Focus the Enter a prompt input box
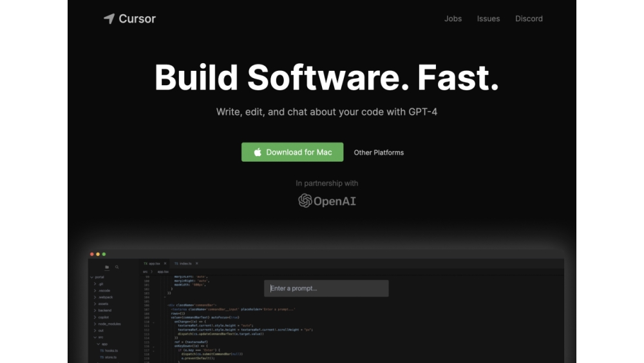 (326, 288)
